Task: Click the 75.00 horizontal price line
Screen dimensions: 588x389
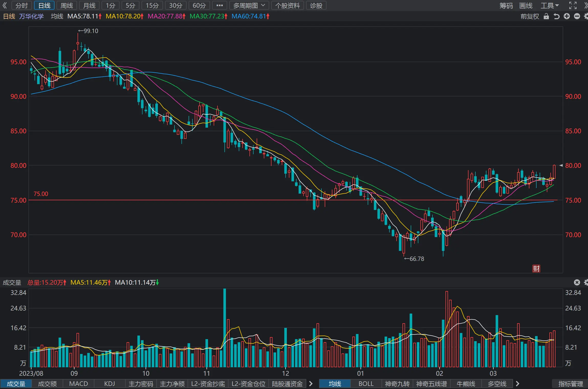Action: tap(293, 200)
